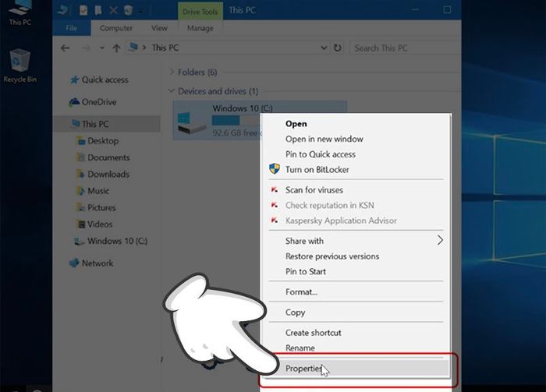Click the properties icon in quick access toolbar
Screen dimensions: 546x392
83,10
